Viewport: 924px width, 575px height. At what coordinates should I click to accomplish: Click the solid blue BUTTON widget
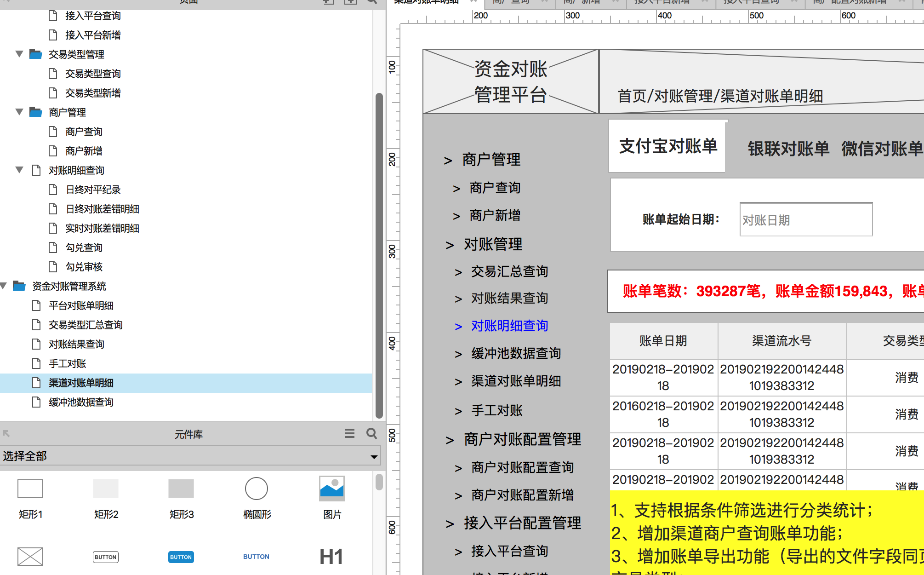tap(181, 557)
